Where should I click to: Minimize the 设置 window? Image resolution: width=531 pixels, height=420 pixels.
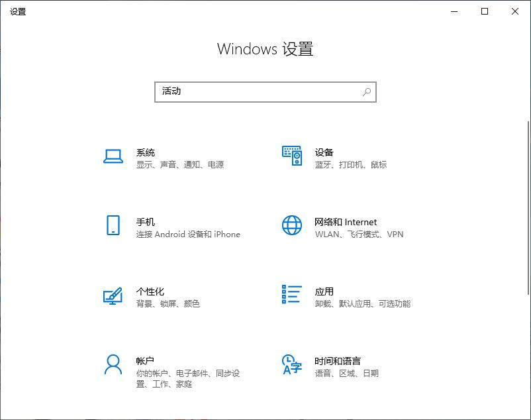454,11
